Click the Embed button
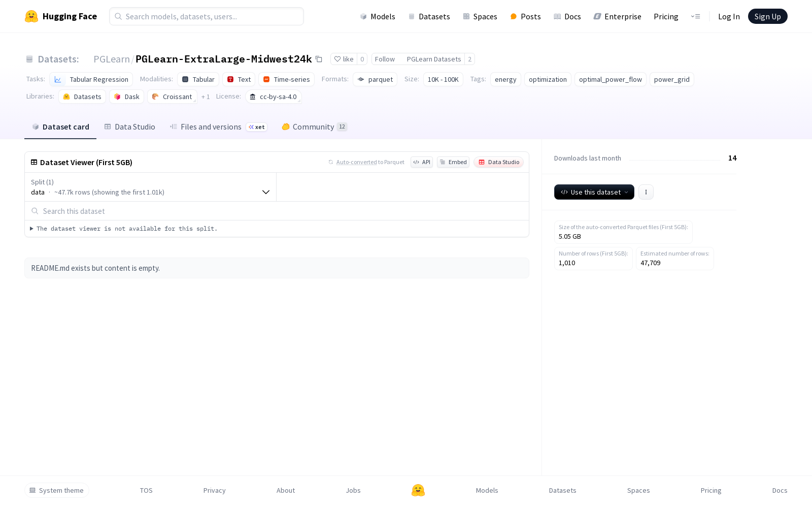The width and height of the screenshot is (812, 508). [x=453, y=162]
